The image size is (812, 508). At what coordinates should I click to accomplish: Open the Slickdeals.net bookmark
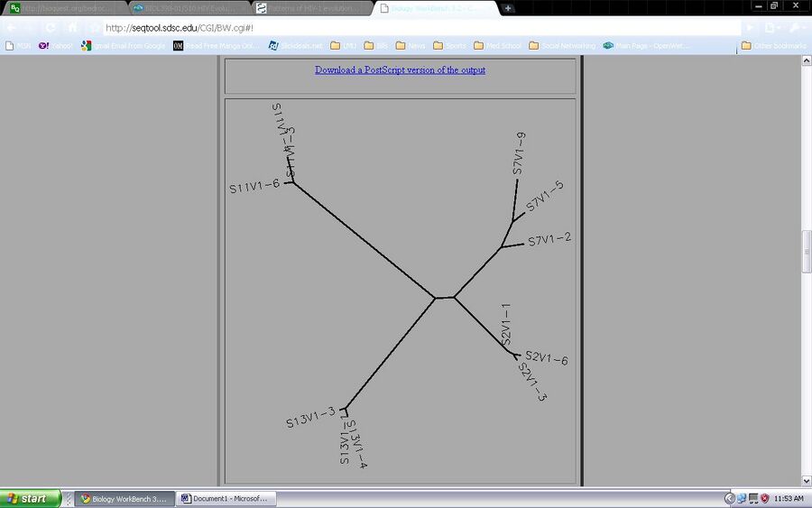click(294, 45)
